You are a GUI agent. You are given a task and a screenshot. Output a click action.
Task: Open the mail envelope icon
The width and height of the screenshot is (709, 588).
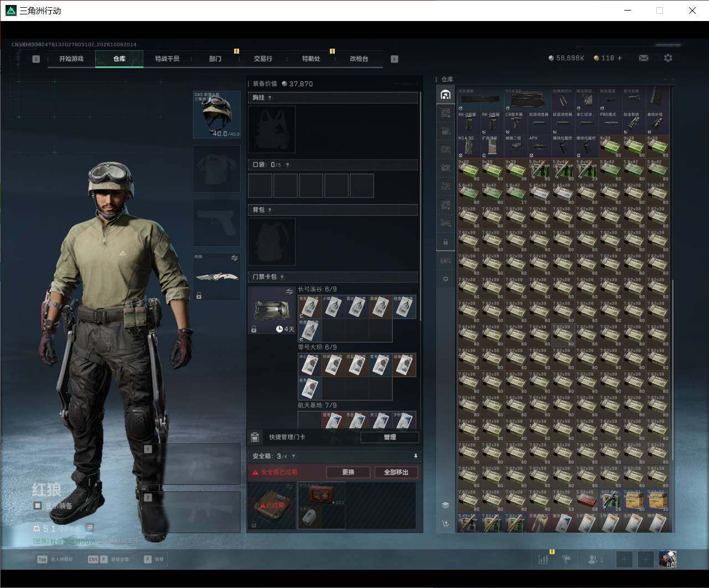[644, 58]
